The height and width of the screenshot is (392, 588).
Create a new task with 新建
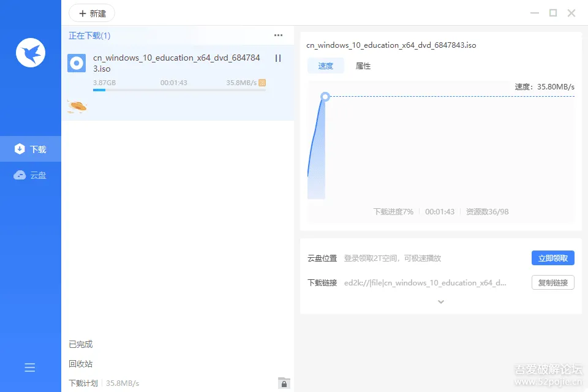click(x=92, y=13)
